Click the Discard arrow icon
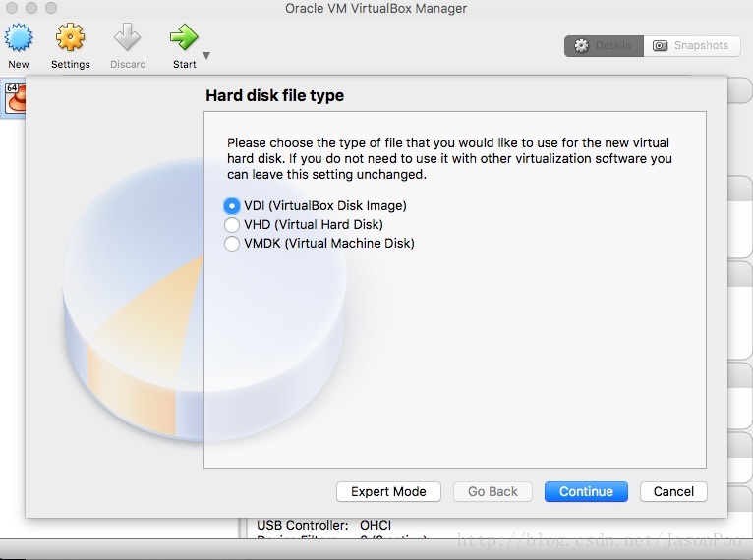The image size is (753, 560). click(127, 37)
